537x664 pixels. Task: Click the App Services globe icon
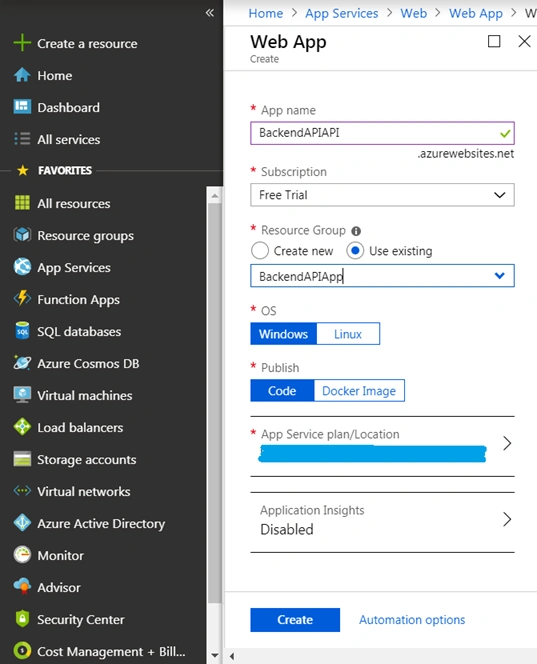[x=22, y=267]
